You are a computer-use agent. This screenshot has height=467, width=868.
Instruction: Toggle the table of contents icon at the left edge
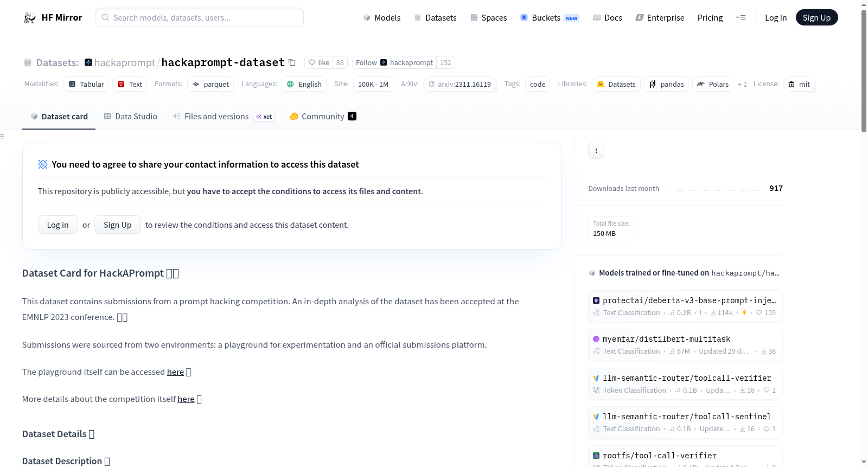(x=2, y=136)
